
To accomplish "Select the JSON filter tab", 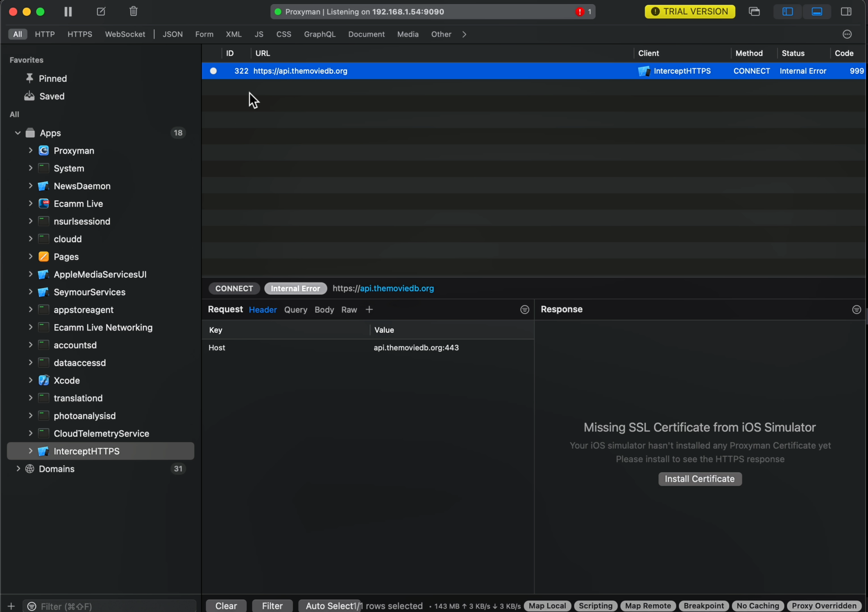I will (173, 34).
